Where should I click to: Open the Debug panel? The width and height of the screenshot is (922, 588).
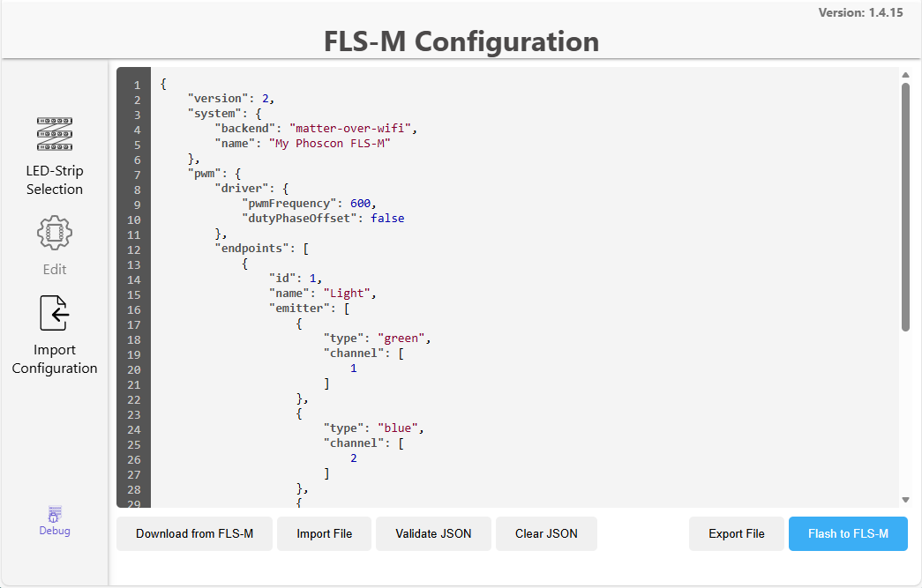[x=54, y=523]
